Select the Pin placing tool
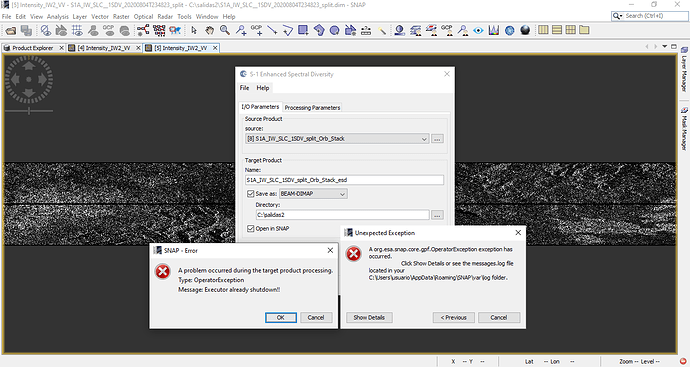 click(241, 30)
